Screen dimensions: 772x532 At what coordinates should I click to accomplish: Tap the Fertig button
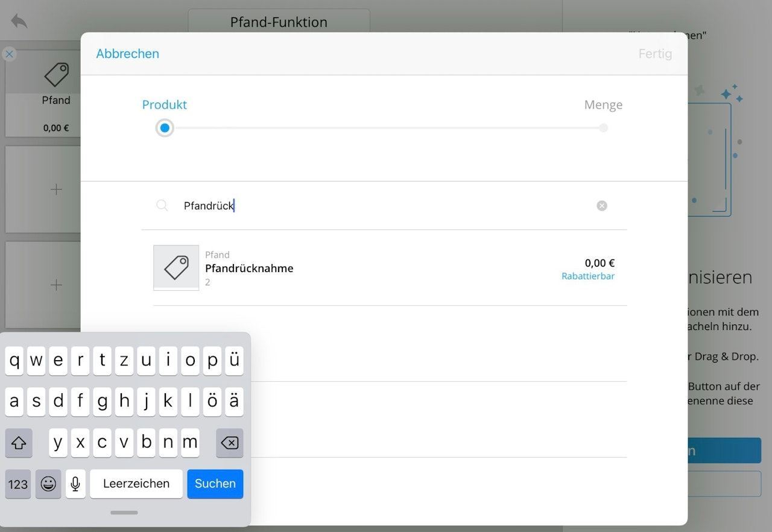[x=655, y=54]
